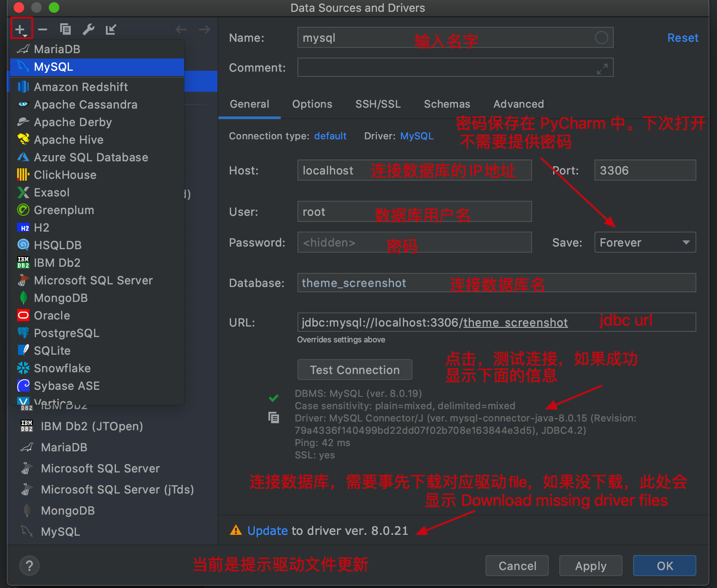The height and width of the screenshot is (588, 717).
Task: Click the OK button
Action: click(x=665, y=566)
